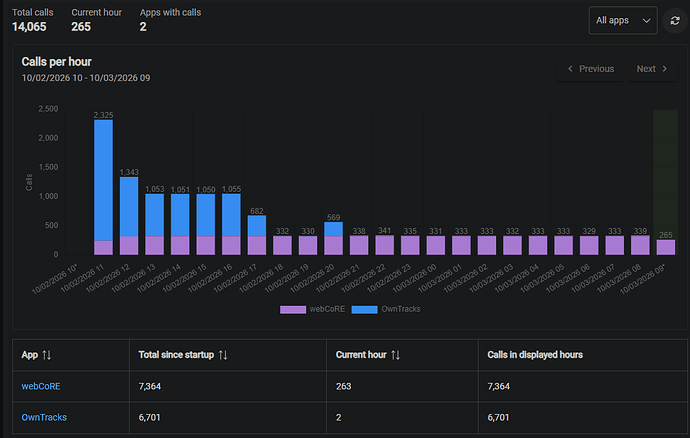The height and width of the screenshot is (438, 690).
Task: Go to the Next hours page
Action: pos(653,69)
